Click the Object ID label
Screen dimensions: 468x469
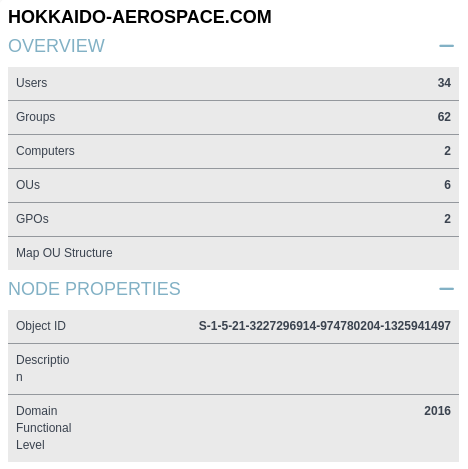click(41, 326)
